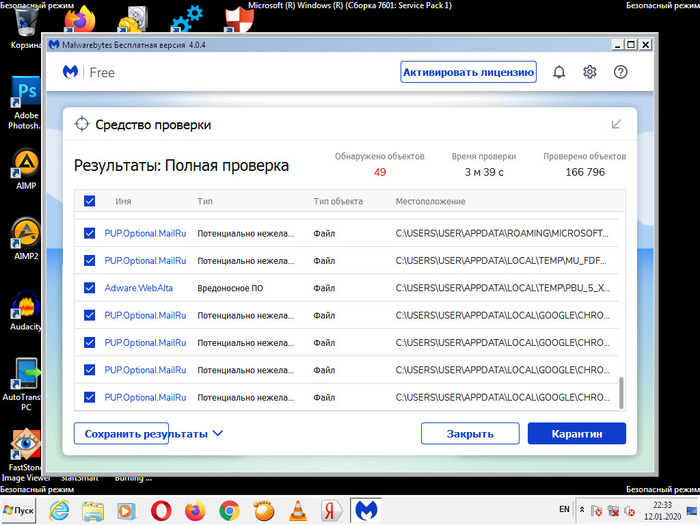700x525 pixels.
Task: Click the results list scrollbar thumb
Action: (621, 393)
